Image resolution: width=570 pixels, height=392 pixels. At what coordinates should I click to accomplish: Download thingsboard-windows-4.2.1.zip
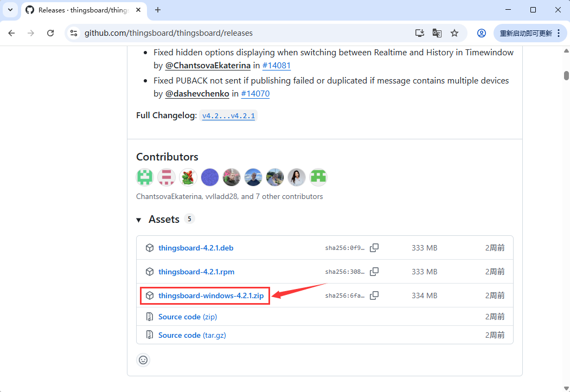coord(211,295)
